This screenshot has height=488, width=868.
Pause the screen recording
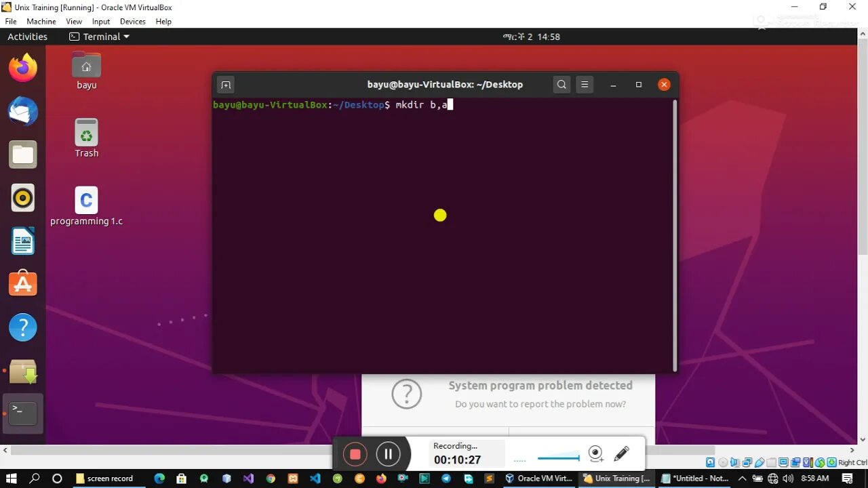[389, 454]
